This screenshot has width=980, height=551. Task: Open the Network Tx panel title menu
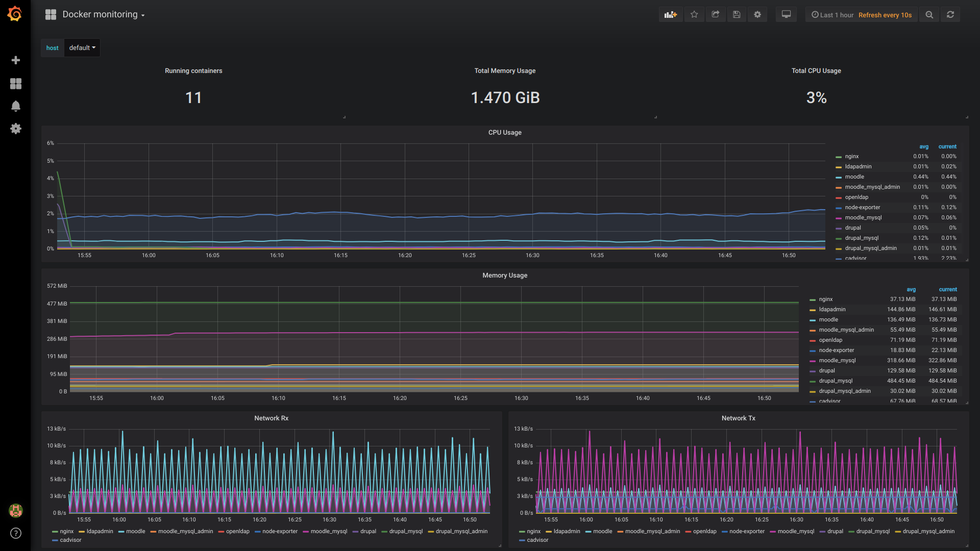coord(739,418)
